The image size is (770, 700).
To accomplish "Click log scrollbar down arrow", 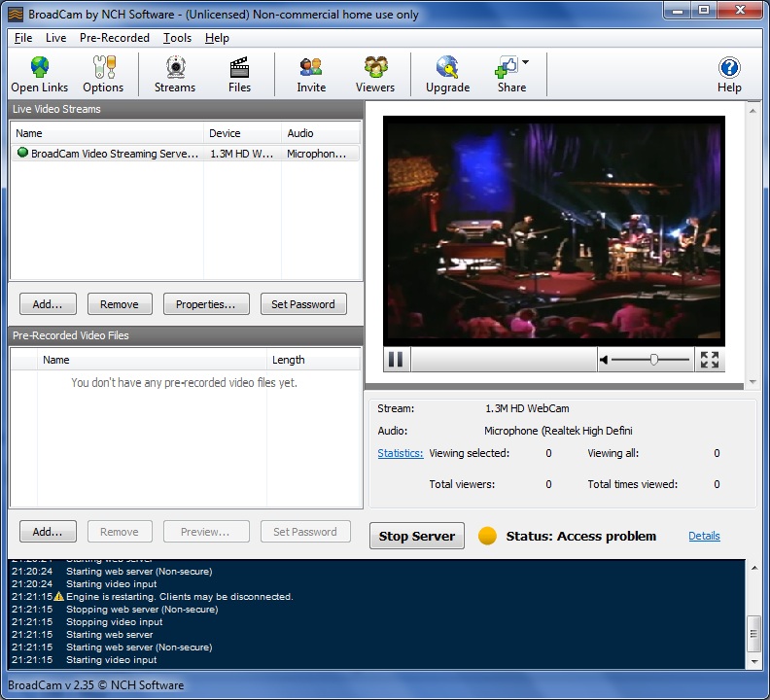I will 753,661.
